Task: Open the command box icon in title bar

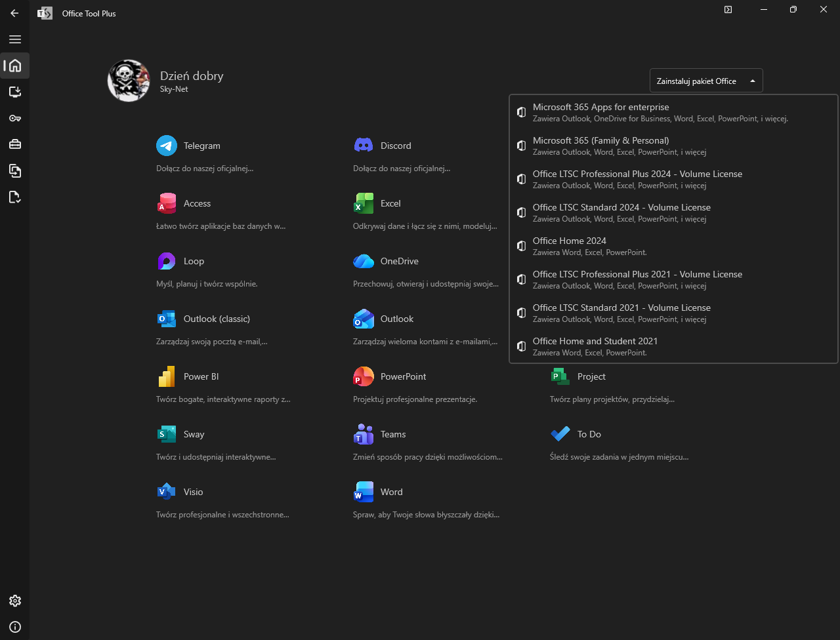Action: (x=728, y=10)
